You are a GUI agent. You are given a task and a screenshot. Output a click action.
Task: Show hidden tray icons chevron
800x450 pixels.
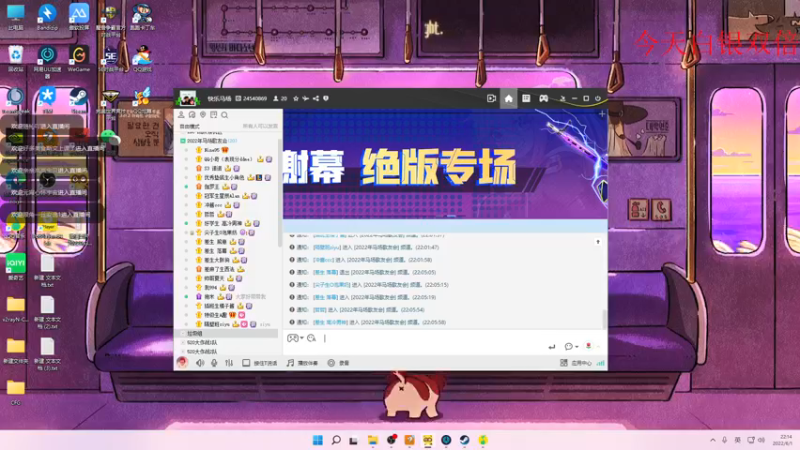click(713, 440)
